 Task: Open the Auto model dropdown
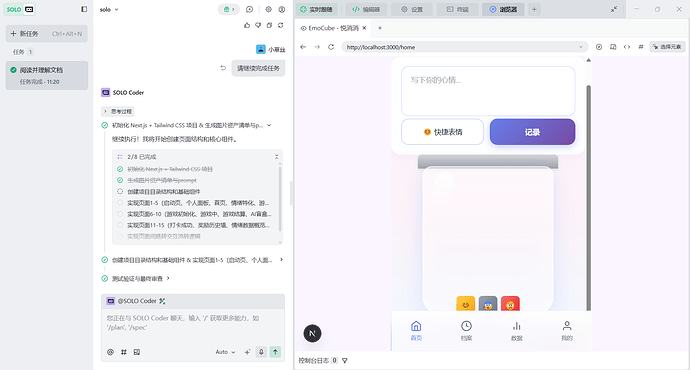[225, 352]
